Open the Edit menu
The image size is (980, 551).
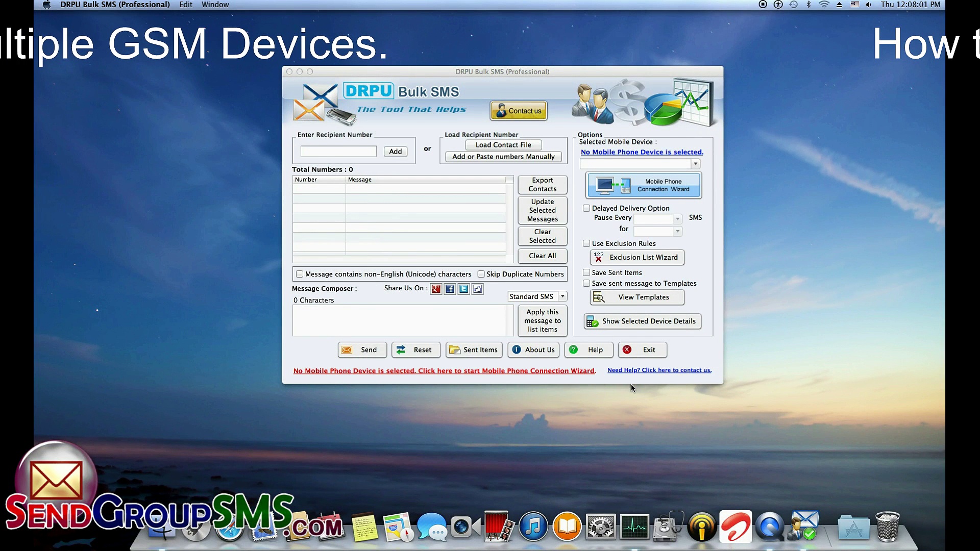pos(185,5)
